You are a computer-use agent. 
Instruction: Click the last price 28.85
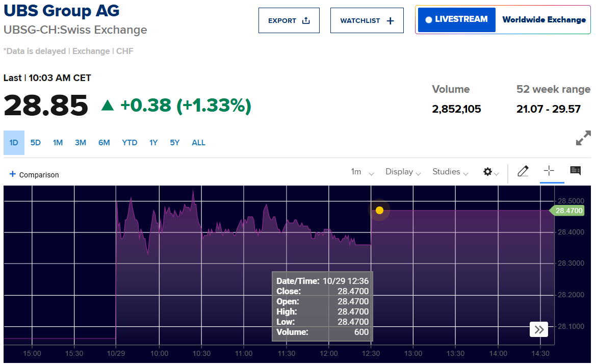pos(46,105)
